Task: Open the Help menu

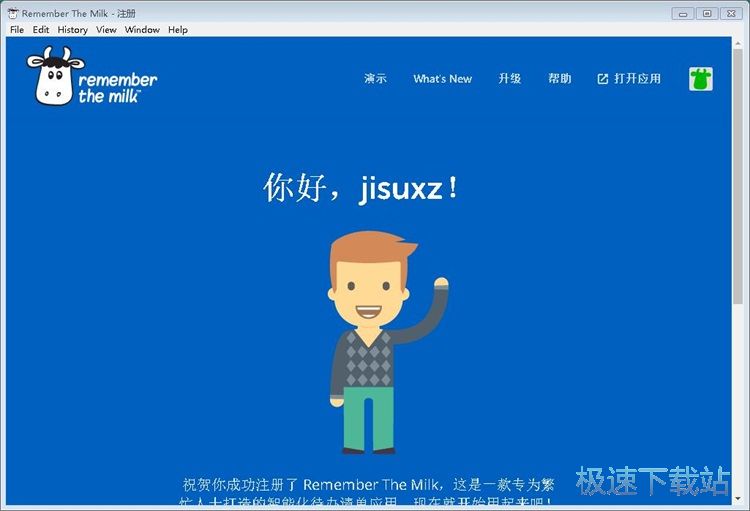Action: point(177,30)
